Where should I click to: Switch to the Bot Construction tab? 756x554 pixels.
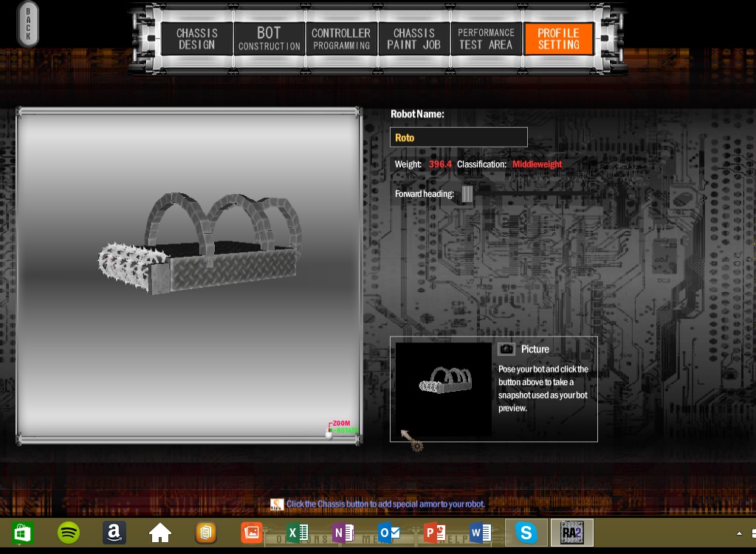(269, 38)
